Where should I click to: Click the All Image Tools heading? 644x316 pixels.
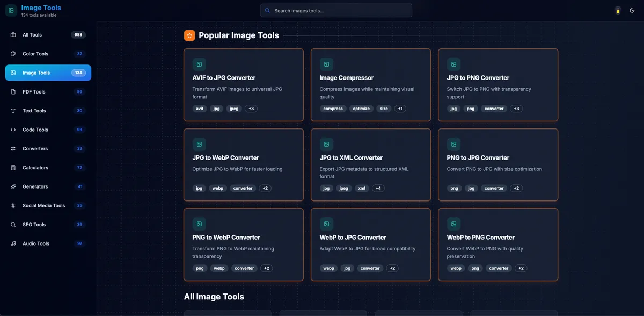[214, 297]
